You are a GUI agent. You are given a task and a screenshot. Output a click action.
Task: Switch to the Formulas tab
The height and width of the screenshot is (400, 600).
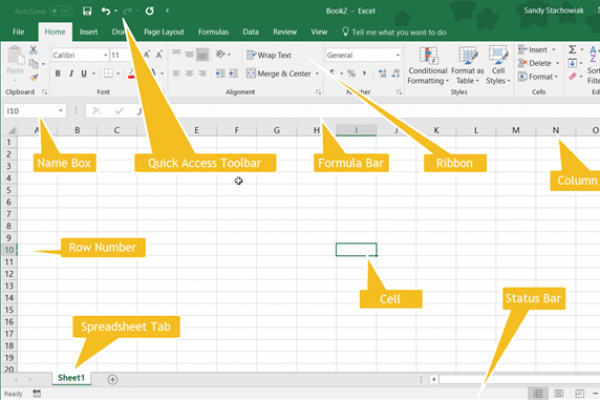[212, 32]
